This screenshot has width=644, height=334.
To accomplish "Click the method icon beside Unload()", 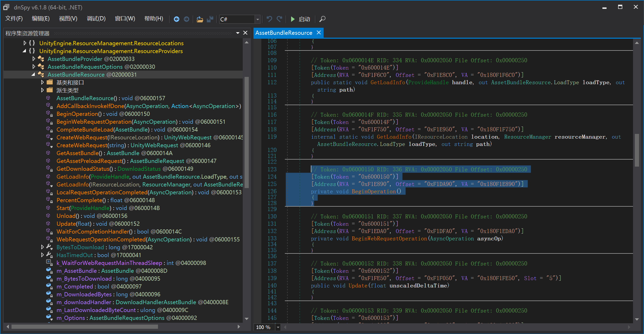I will click(48, 216).
